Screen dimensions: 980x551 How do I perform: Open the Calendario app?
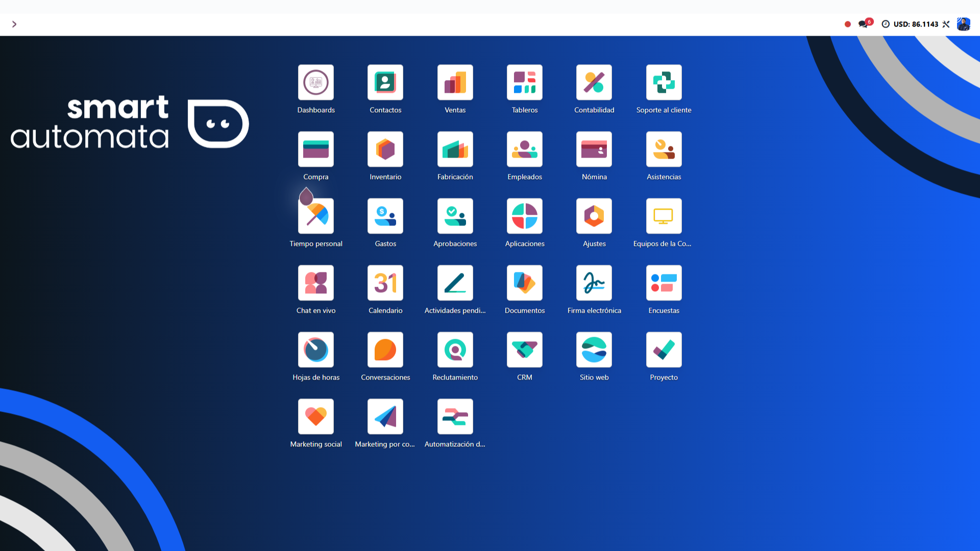pyautogui.click(x=385, y=283)
